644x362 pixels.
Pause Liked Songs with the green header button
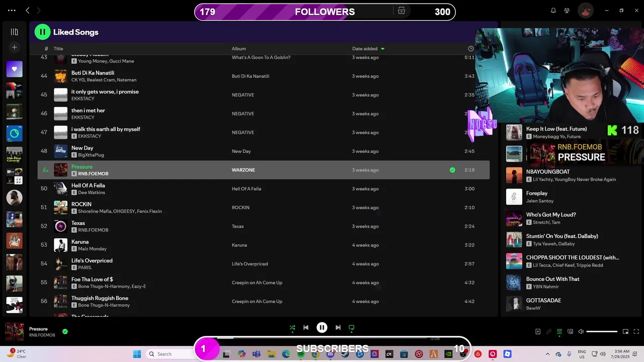pyautogui.click(x=42, y=32)
